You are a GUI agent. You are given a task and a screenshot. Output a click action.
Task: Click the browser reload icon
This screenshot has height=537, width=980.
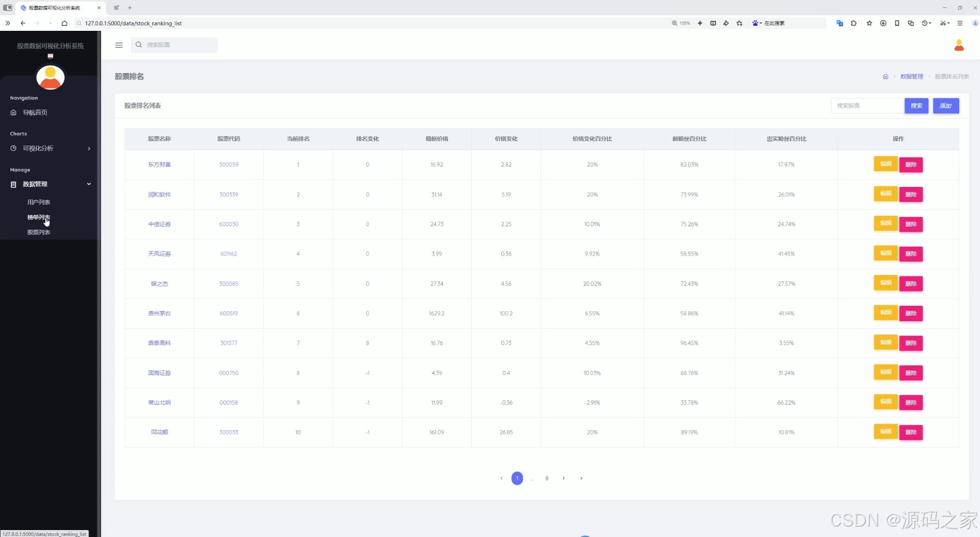[50, 23]
